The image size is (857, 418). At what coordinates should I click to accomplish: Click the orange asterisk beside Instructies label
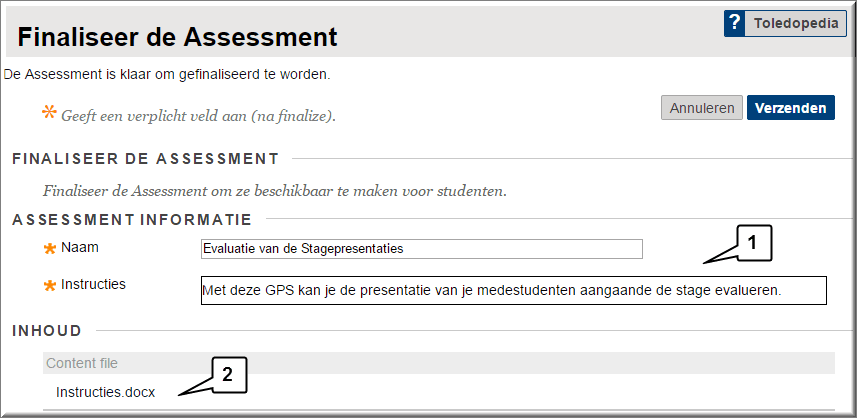click(x=50, y=286)
